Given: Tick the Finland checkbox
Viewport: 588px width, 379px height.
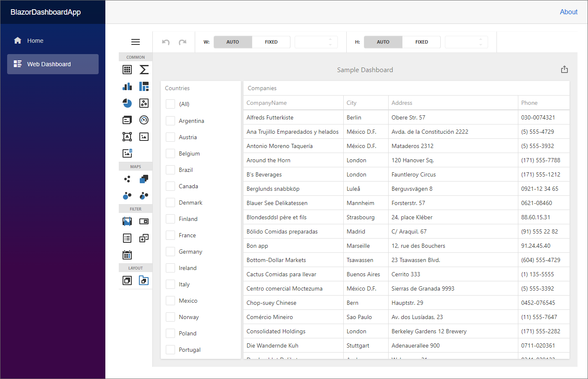Looking at the screenshot, I should [170, 219].
